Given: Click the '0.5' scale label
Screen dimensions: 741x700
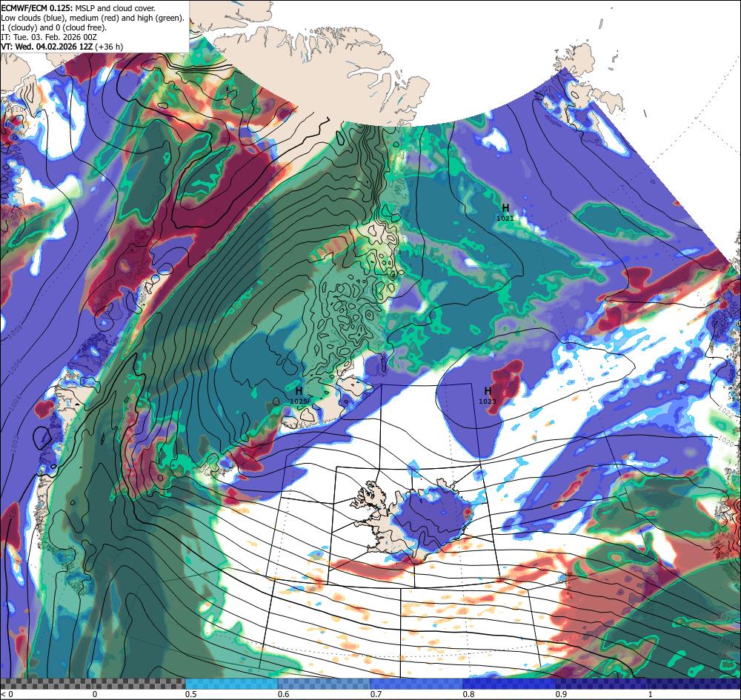Looking at the screenshot, I should click(x=191, y=694).
